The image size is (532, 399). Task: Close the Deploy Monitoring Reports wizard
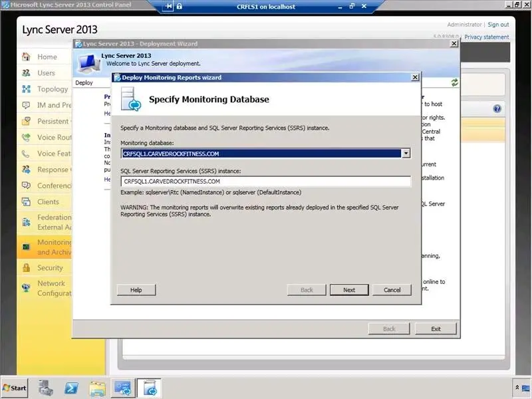[x=415, y=77]
